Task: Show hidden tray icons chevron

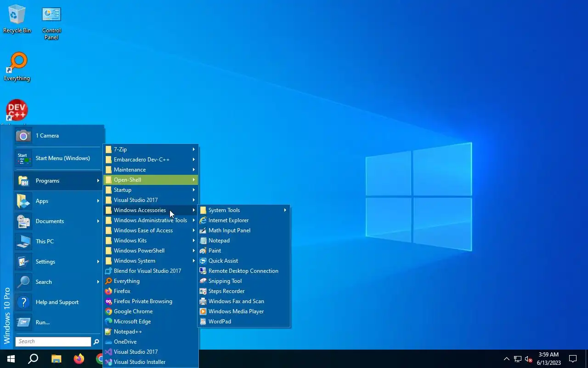Action: 507,359
